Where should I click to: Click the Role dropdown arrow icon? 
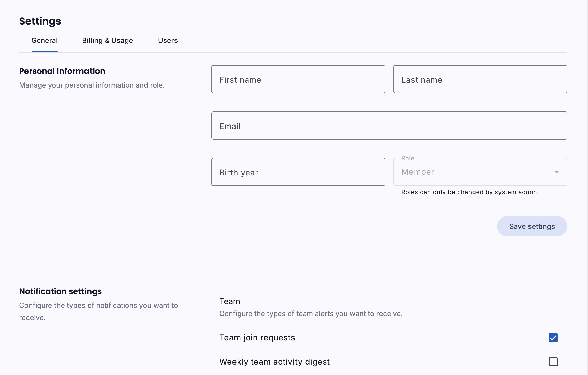(556, 172)
